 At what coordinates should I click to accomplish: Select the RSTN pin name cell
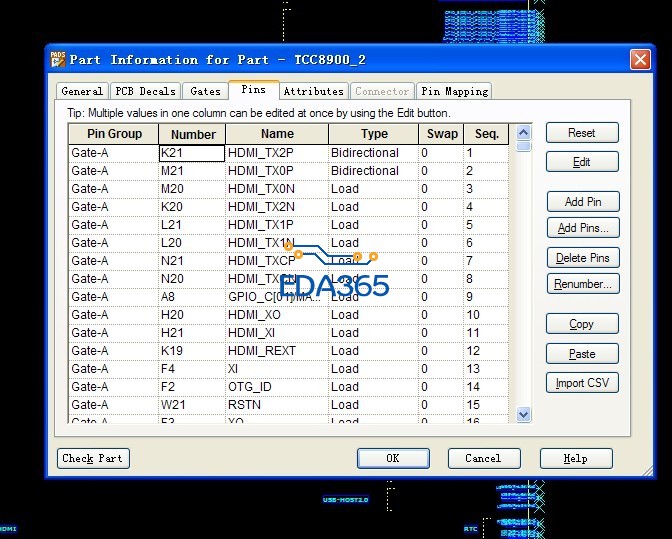coord(277,405)
